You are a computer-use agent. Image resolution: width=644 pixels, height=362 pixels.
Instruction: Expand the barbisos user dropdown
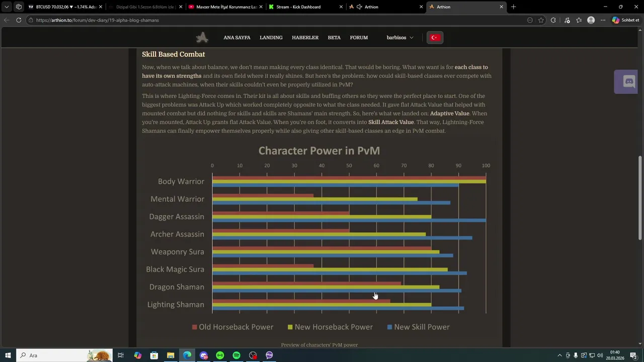coord(400,38)
